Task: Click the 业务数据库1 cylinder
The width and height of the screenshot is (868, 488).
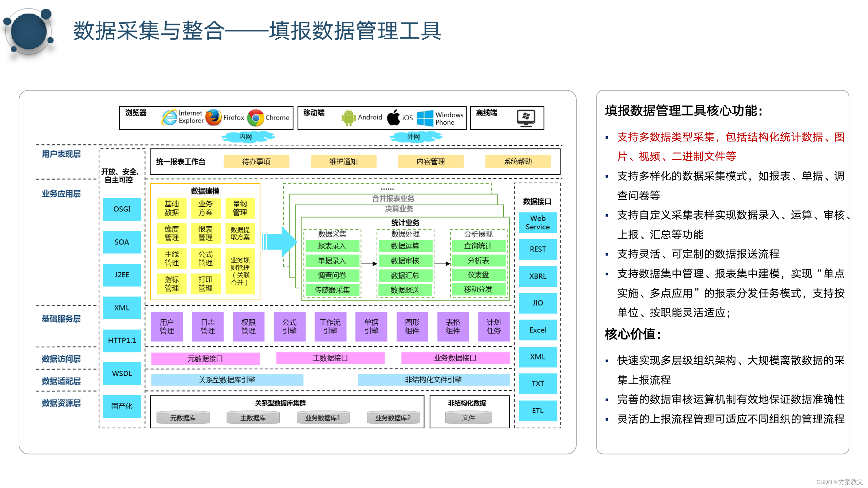Action: pyautogui.click(x=323, y=418)
